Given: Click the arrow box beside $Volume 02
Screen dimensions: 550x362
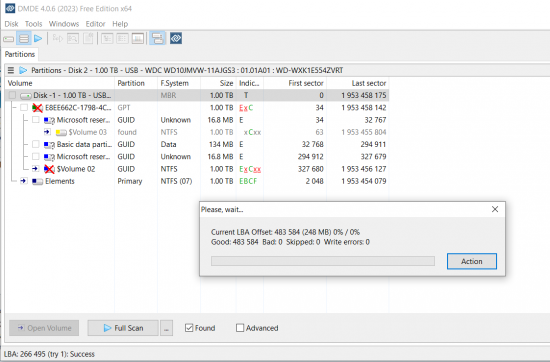Looking at the screenshot, I should tap(35, 169).
